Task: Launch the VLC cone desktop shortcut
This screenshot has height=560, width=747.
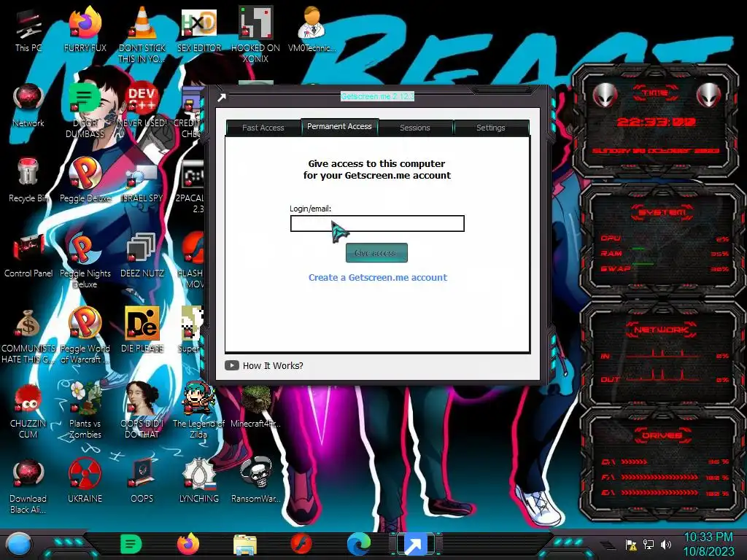Action: coord(142,34)
